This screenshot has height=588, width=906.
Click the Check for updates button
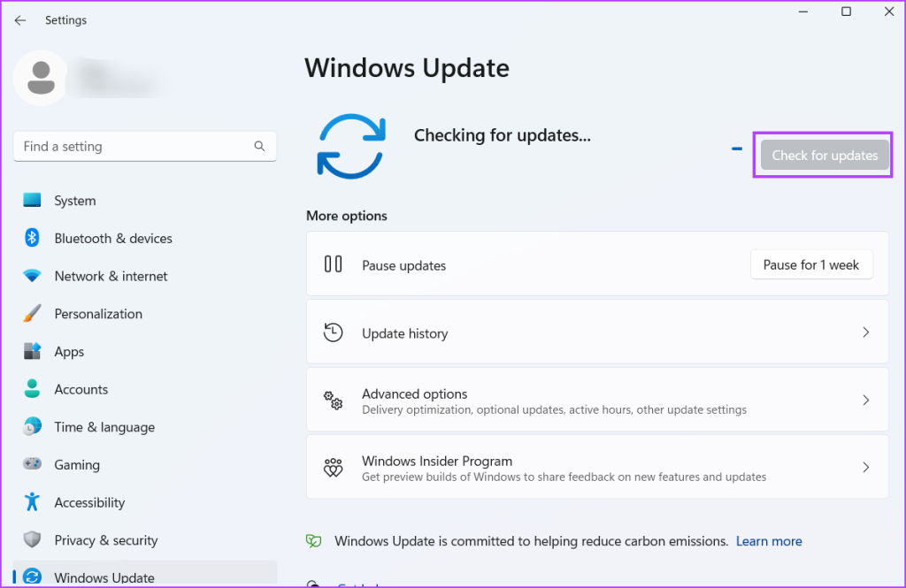click(x=825, y=155)
